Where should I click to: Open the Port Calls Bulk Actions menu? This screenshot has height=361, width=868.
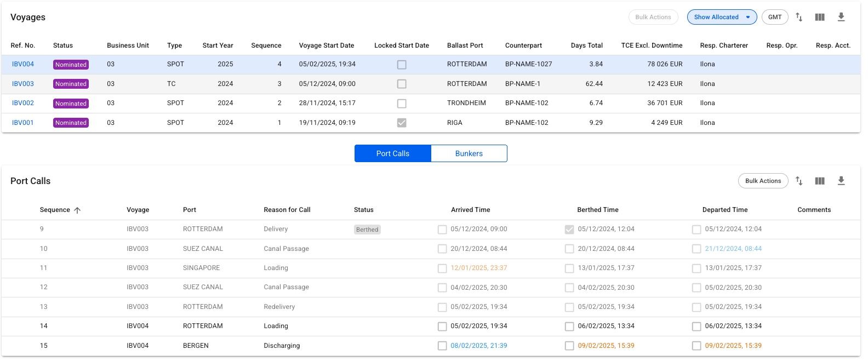(x=763, y=181)
